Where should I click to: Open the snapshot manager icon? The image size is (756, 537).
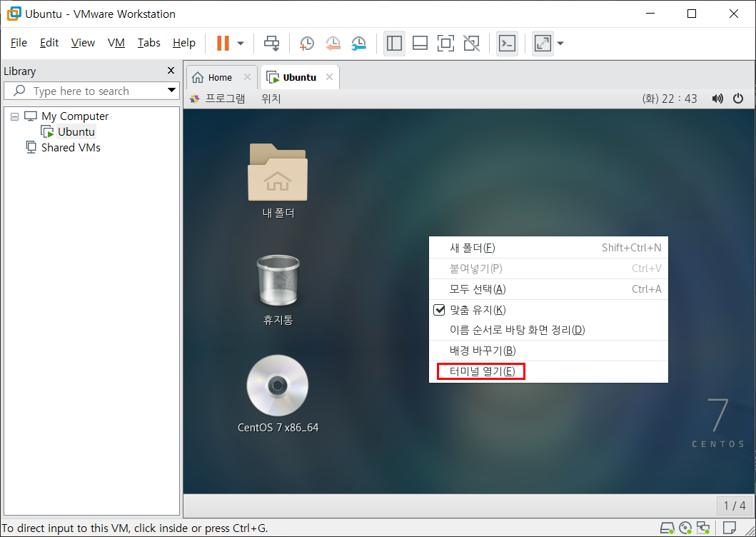358,43
